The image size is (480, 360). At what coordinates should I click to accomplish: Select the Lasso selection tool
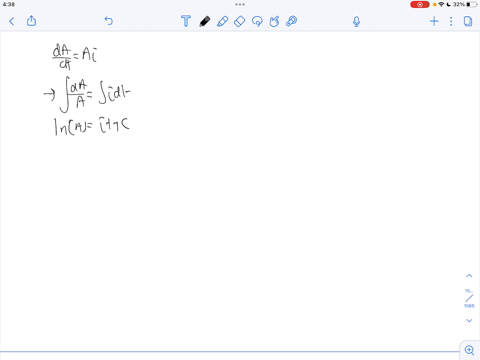coord(257,21)
